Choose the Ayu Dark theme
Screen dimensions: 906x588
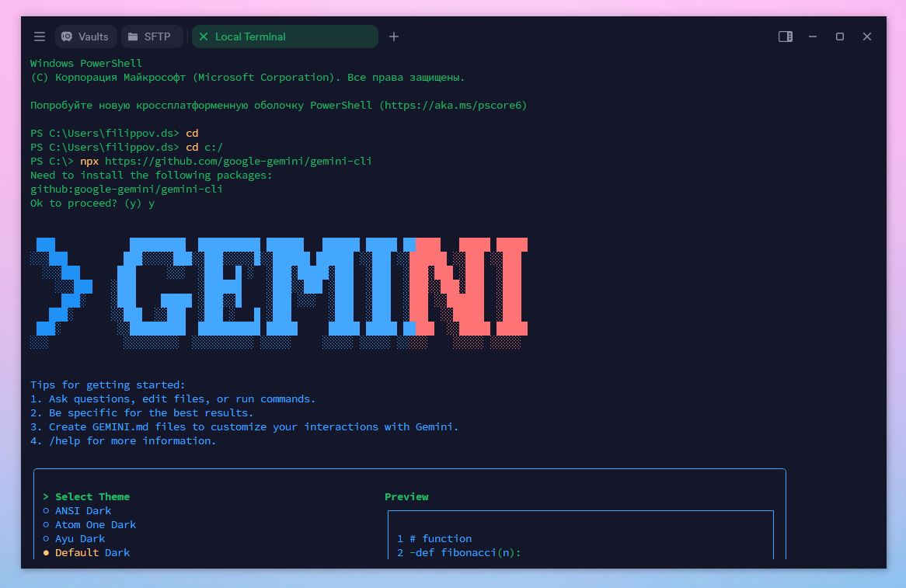tap(74, 538)
